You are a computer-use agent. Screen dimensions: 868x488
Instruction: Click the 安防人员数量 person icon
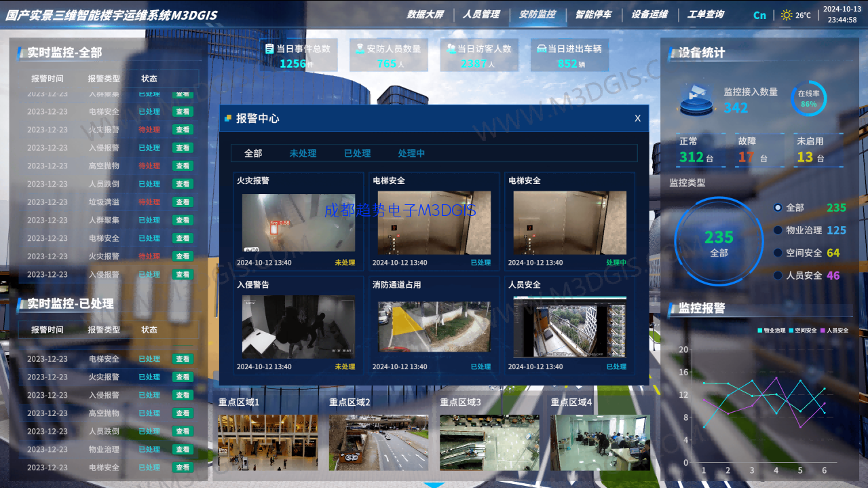[359, 49]
